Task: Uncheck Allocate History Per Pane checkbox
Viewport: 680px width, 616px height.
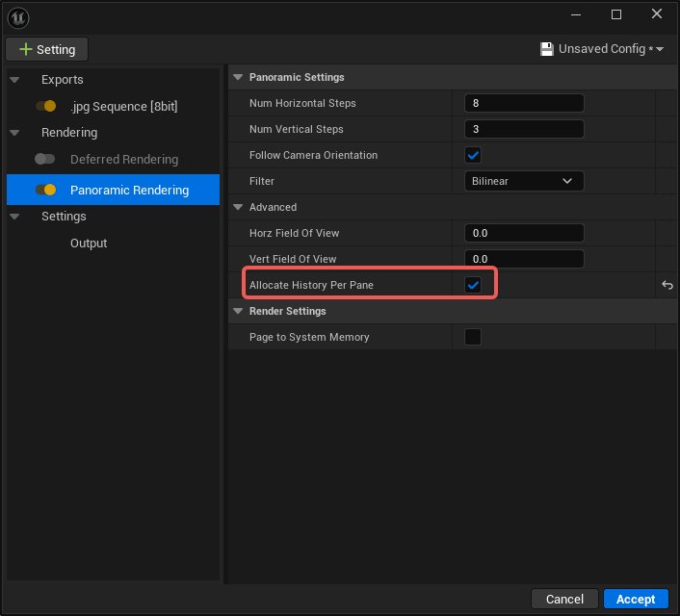Action: 473,285
